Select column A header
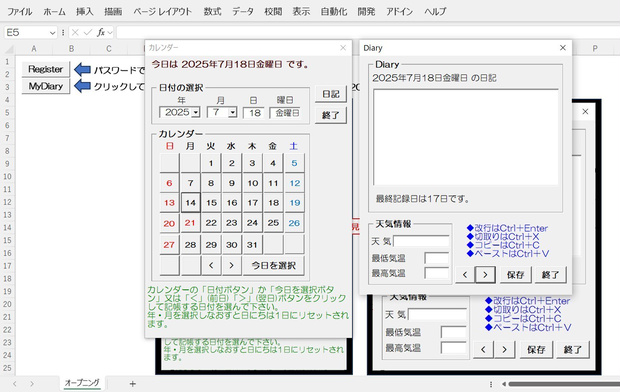 (x=34, y=49)
